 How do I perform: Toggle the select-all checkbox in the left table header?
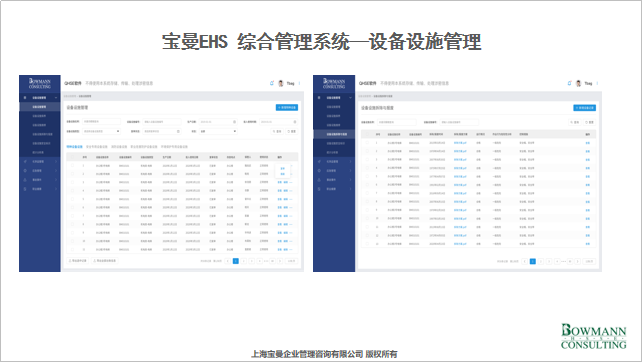point(73,157)
